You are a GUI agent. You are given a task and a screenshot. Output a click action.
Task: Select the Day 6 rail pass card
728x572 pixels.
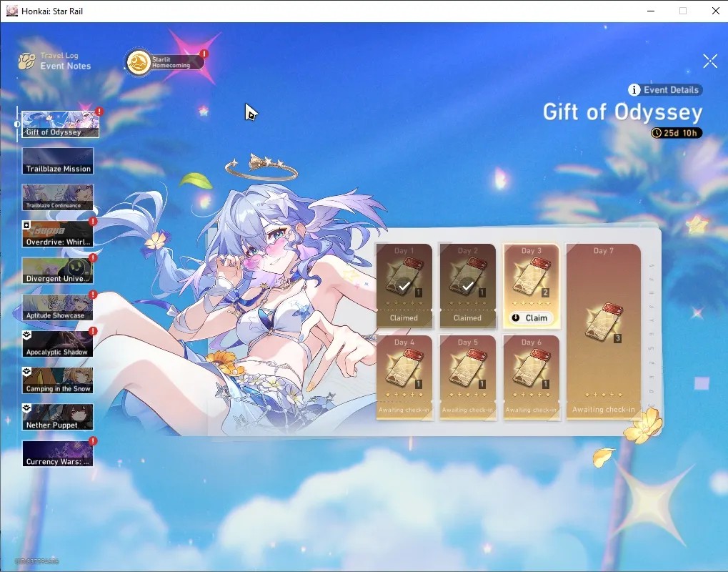pyautogui.click(x=531, y=378)
